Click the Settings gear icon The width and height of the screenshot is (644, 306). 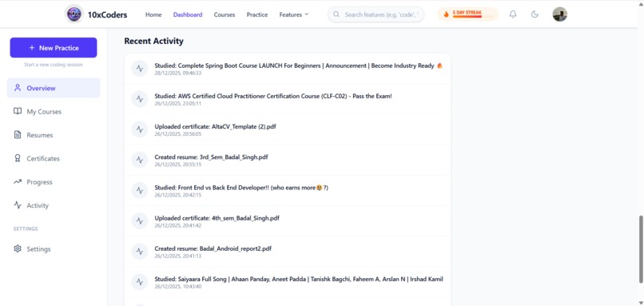[18, 248]
